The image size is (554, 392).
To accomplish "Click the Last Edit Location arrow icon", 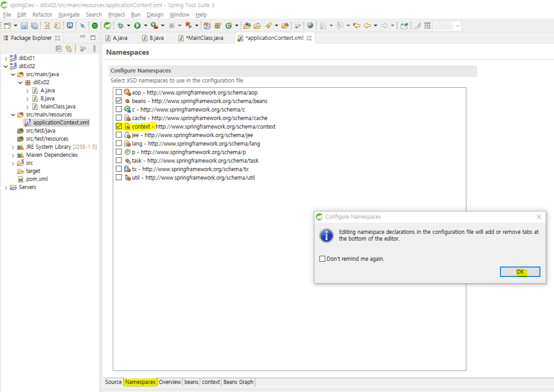I will pos(357,26).
